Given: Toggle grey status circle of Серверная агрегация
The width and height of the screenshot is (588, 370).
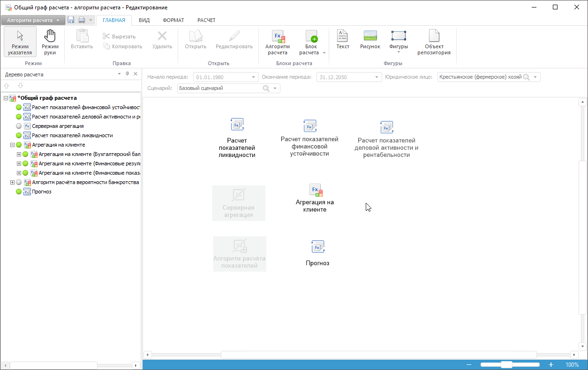Looking at the screenshot, I should (19, 126).
